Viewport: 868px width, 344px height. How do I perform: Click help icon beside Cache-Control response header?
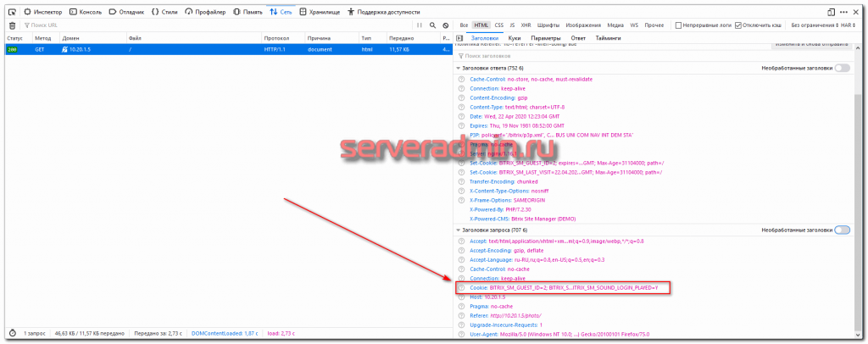(x=461, y=79)
